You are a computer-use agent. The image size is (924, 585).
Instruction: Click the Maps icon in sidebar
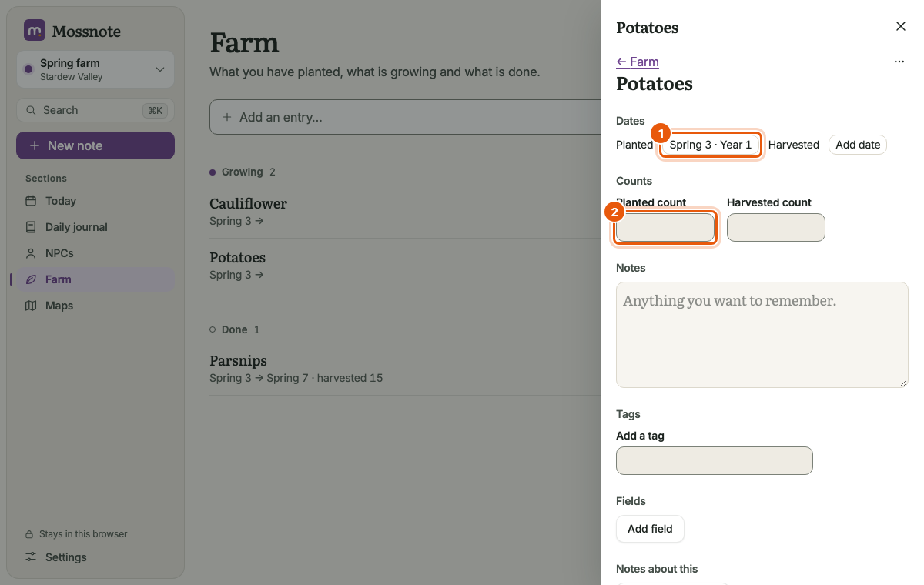point(31,306)
